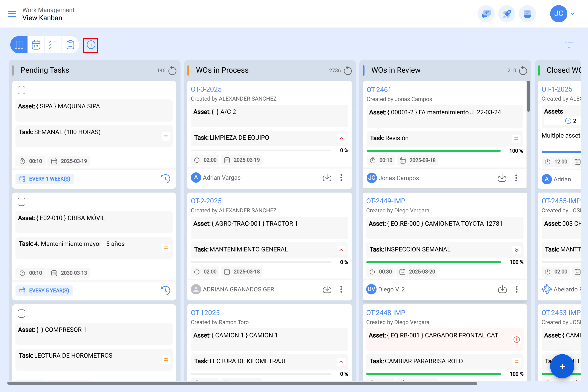
Task: Check the COMPRESOR 1 task checkbox
Action: [21, 314]
